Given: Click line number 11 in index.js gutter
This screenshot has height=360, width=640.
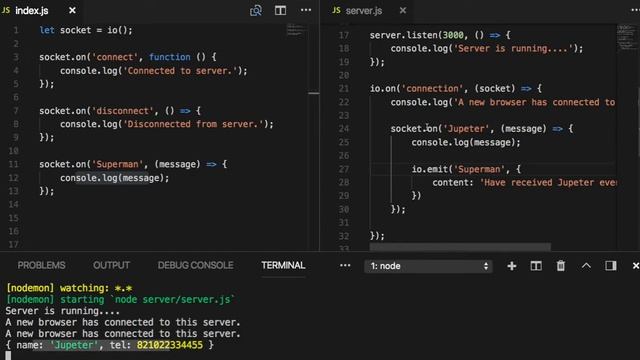Looking at the screenshot, I should tap(13, 164).
